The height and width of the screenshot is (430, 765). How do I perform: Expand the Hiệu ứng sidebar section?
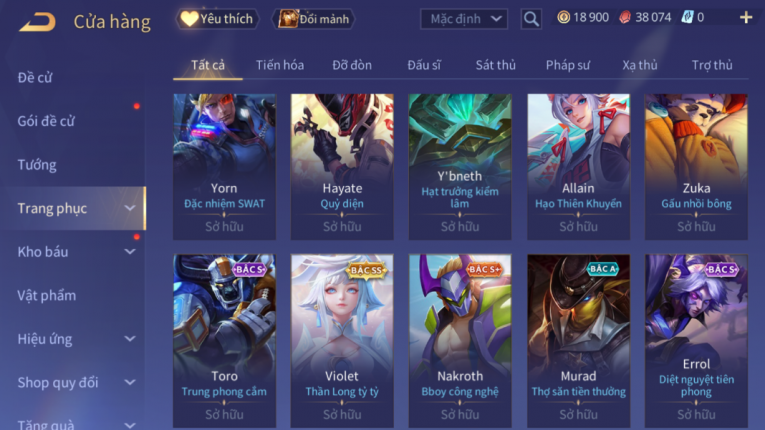(130, 339)
